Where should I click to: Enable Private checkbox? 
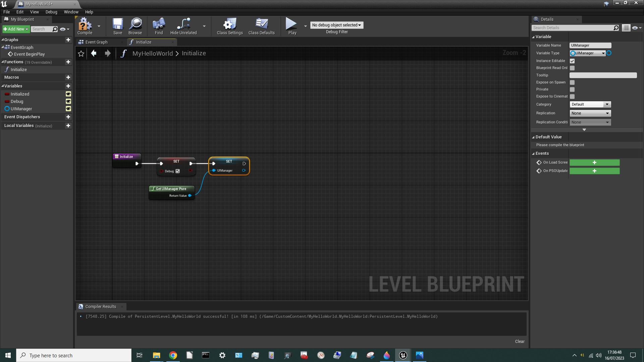click(572, 89)
